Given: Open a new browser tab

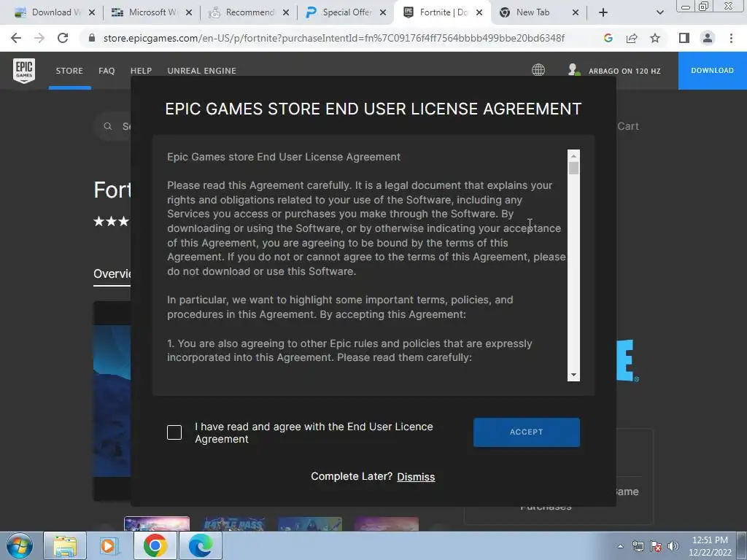Looking at the screenshot, I should 603,12.
